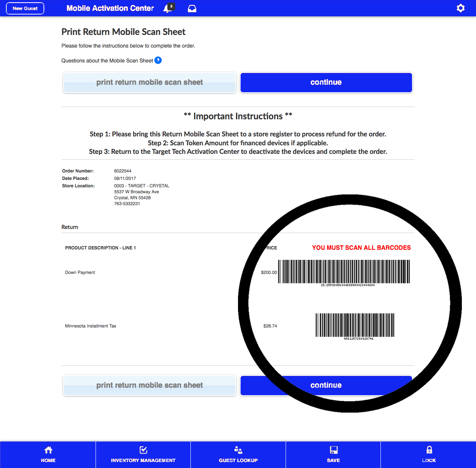Click YOU MUST SCAN ALL BARCODES text
Viewport: 476px width, 468px height.
click(x=361, y=248)
